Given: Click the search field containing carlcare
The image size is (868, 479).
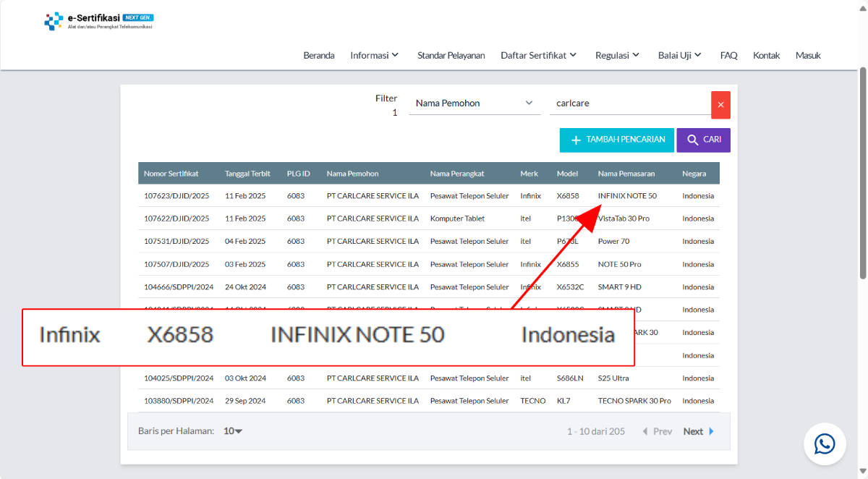Looking at the screenshot, I should (630, 103).
